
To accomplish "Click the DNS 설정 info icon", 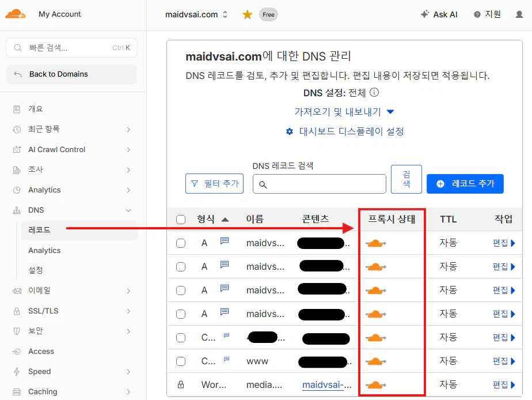I will [374, 92].
